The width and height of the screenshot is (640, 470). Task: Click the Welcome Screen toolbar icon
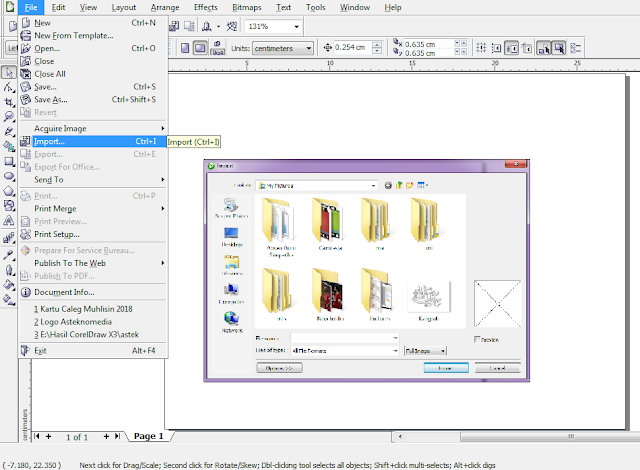click(x=232, y=27)
